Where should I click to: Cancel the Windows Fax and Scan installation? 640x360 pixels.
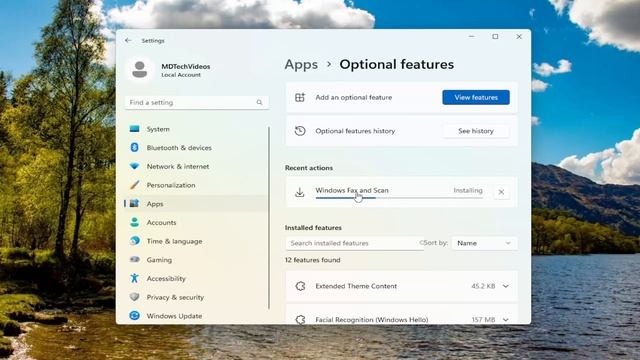(501, 192)
